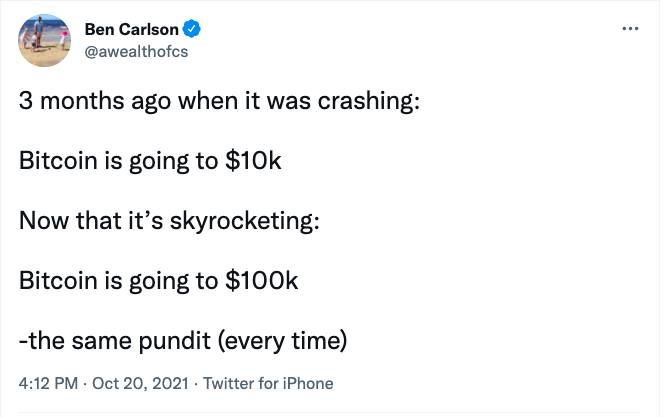
Task: Click the '$10k' price text
Action: (x=254, y=161)
